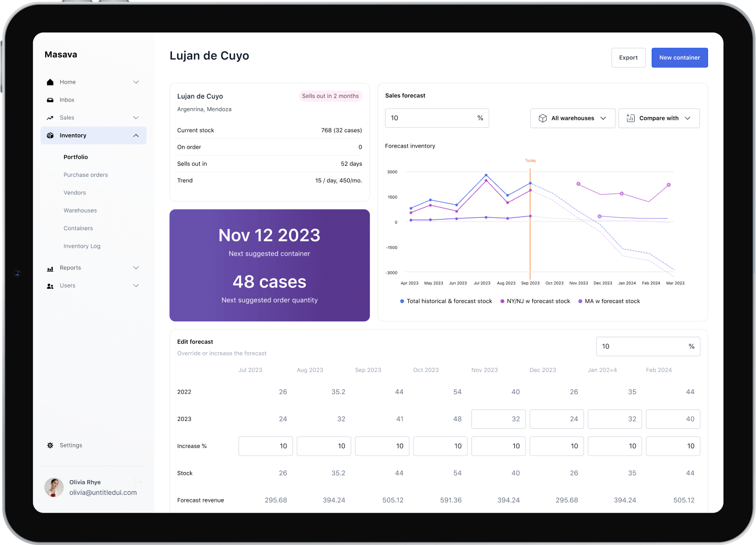Image resolution: width=756 pixels, height=545 pixels.
Task: Click the Inbox tray icon
Action: pos(50,100)
